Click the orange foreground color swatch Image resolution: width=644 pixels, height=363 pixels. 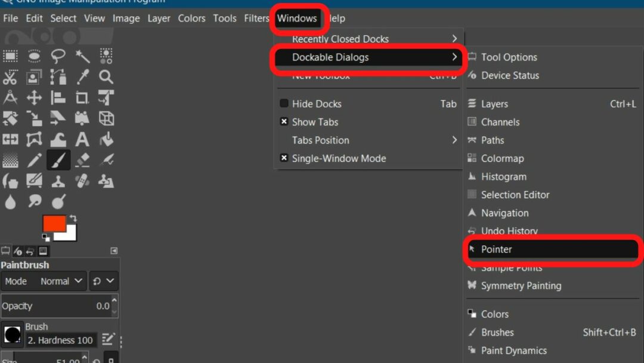[x=54, y=223]
